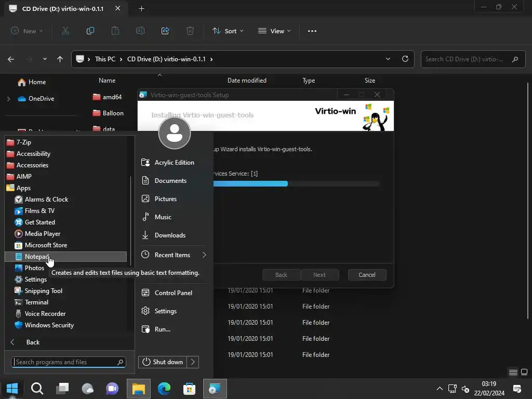Viewport: 532px width, 399px height.
Task: Focus the Search programs and files box
Action: pyautogui.click(x=69, y=362)
